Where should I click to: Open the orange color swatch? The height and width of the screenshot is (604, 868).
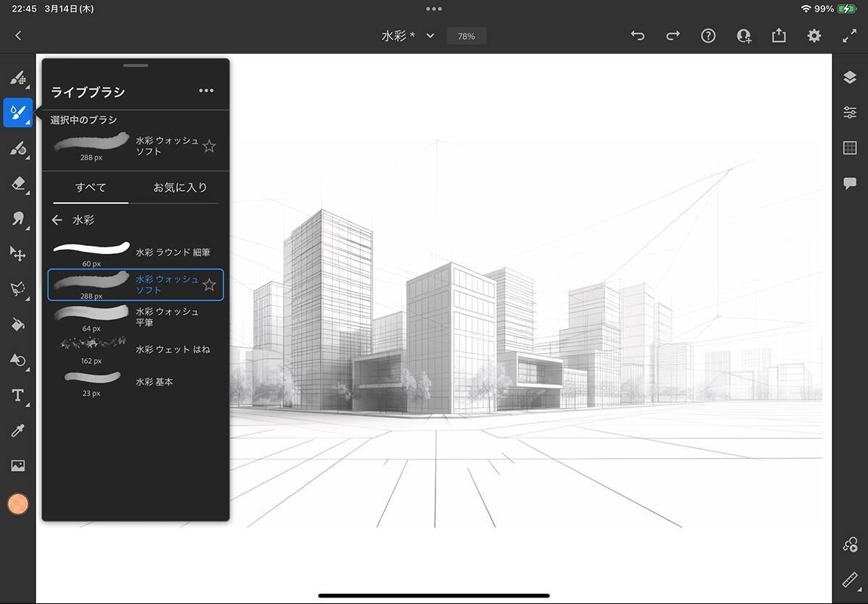[x=18, y=504]
